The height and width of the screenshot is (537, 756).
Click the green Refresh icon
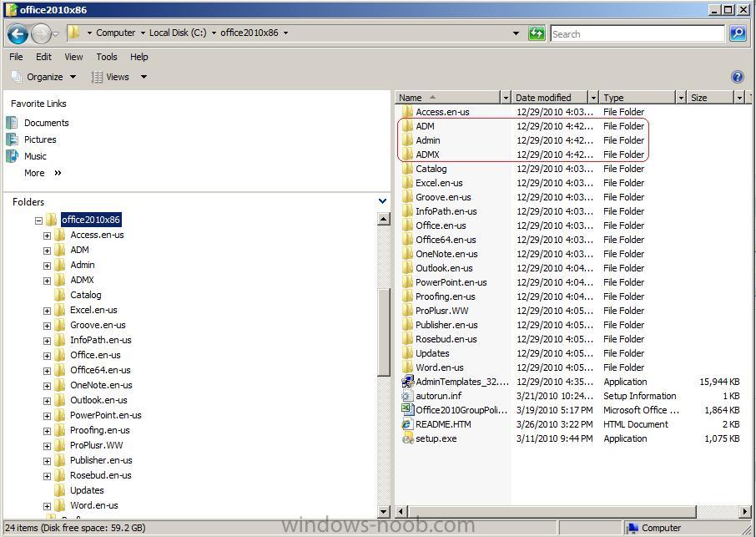[537, 33]
